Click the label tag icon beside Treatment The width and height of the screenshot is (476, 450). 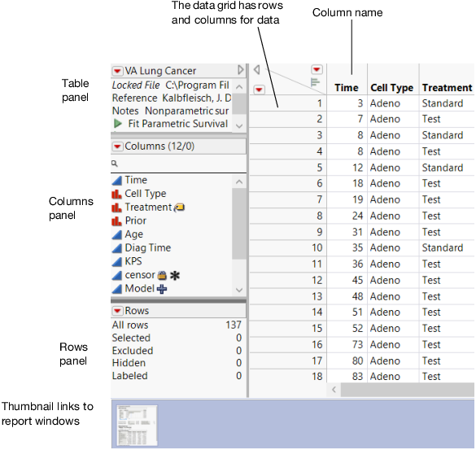pyautogui.click(x=179, y=208)
